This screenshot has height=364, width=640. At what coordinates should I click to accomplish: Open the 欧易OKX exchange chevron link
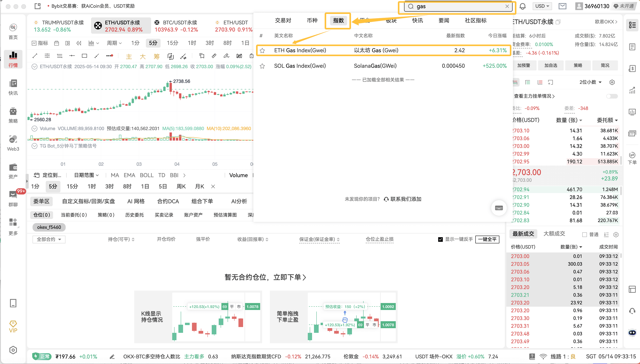click(606, 22)
